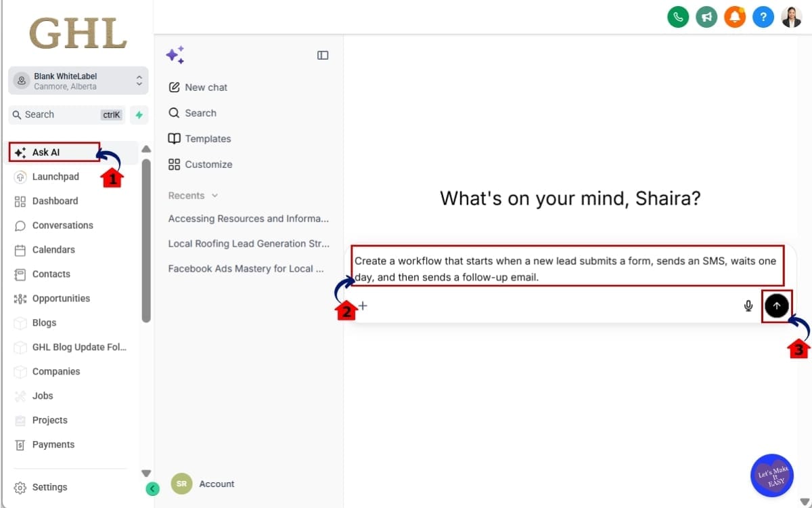Click the green lightning quick actions icon
812x508 pixels.
pyautogui.click(x=139, y=114)
